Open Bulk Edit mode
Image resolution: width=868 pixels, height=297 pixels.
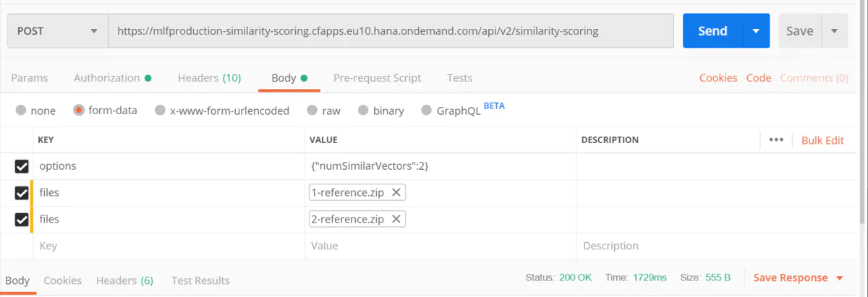822,140
